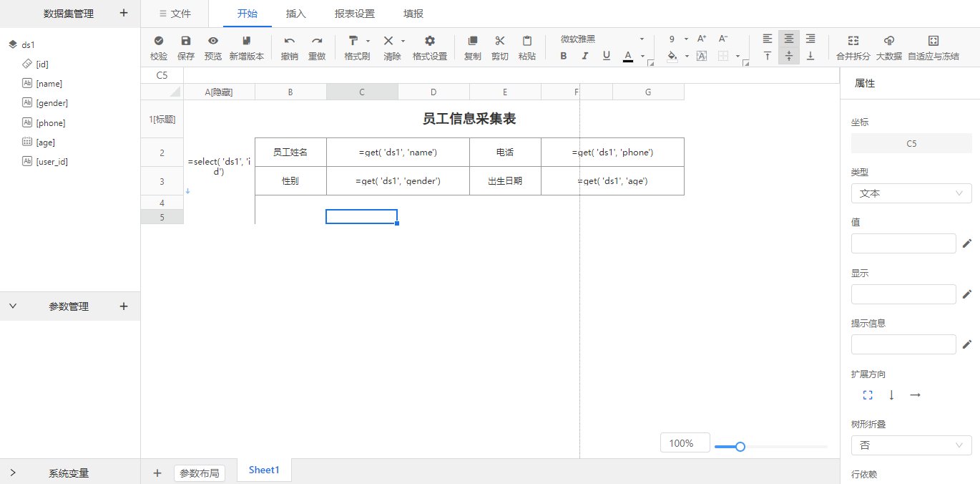
Task: Paste with the 粘贴 icon
Action: point(527,41)
